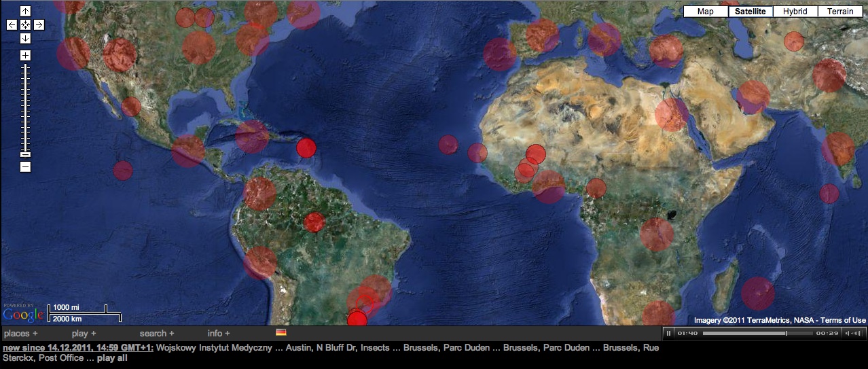Select the Satellite map type
This screenshot has width=868, height=369.
pyautogui.click(x=751, y=11)
